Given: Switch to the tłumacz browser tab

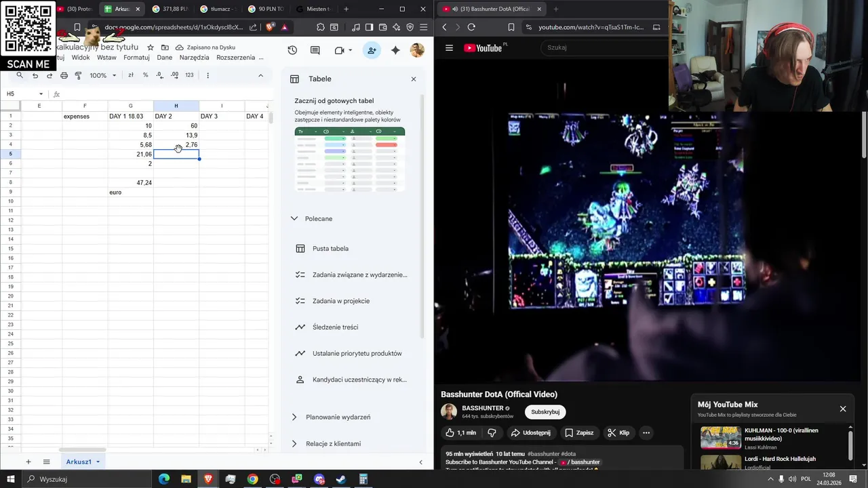Looking at the screenshot, I should pyautogui.click(x=218, y=9).
